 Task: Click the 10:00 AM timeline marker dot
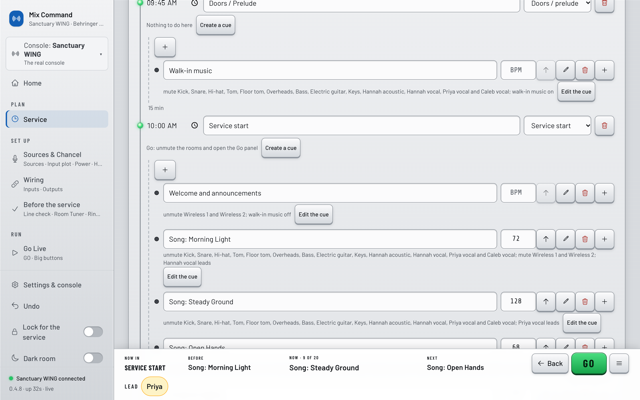[140, 125]
